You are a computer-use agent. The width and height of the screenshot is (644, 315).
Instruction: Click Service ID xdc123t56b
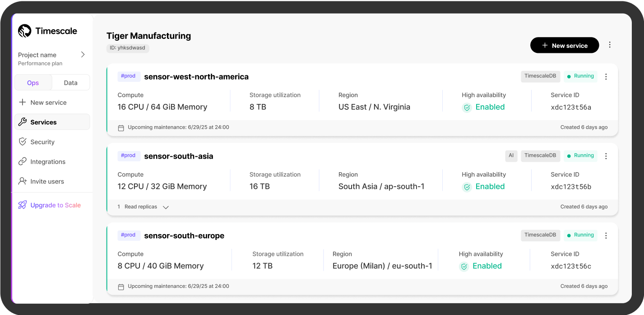click(x=571, y=187)
